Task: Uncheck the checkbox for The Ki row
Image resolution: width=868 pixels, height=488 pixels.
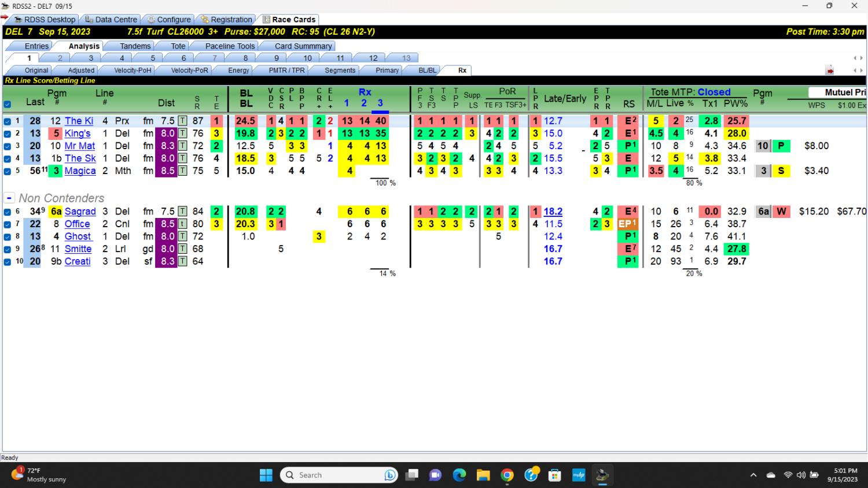Action: (8, 121)
